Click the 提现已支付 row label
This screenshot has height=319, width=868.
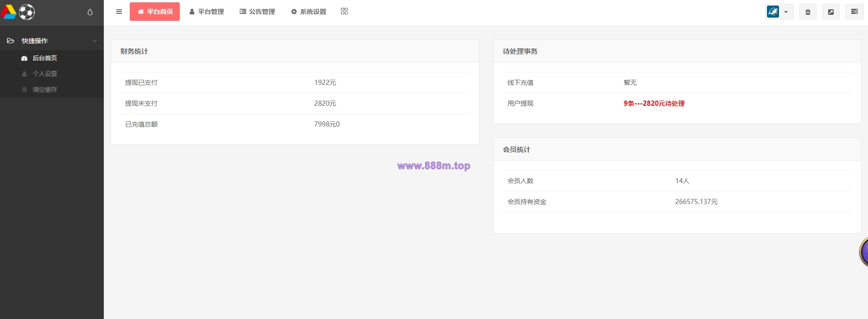[x=141, y=83]
